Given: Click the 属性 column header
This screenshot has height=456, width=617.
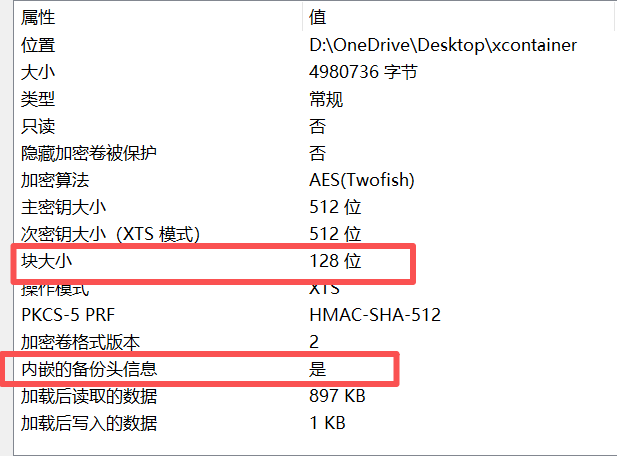Looking at the screenshot, I should pyautogui.click(x=38, y=18).
